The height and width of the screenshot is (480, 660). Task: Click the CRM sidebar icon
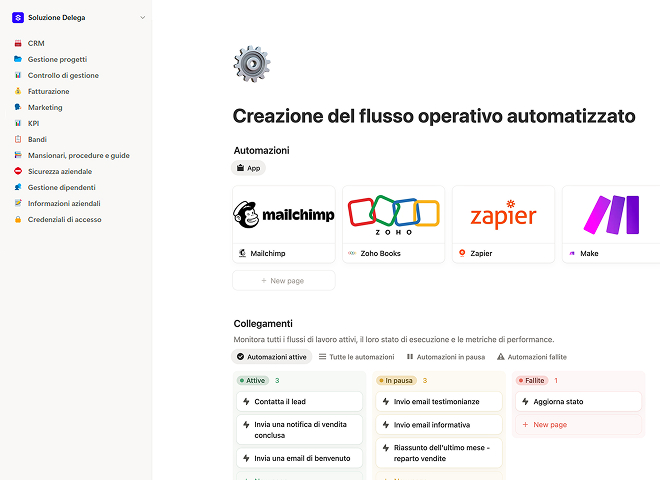click(x=18, y=43)
